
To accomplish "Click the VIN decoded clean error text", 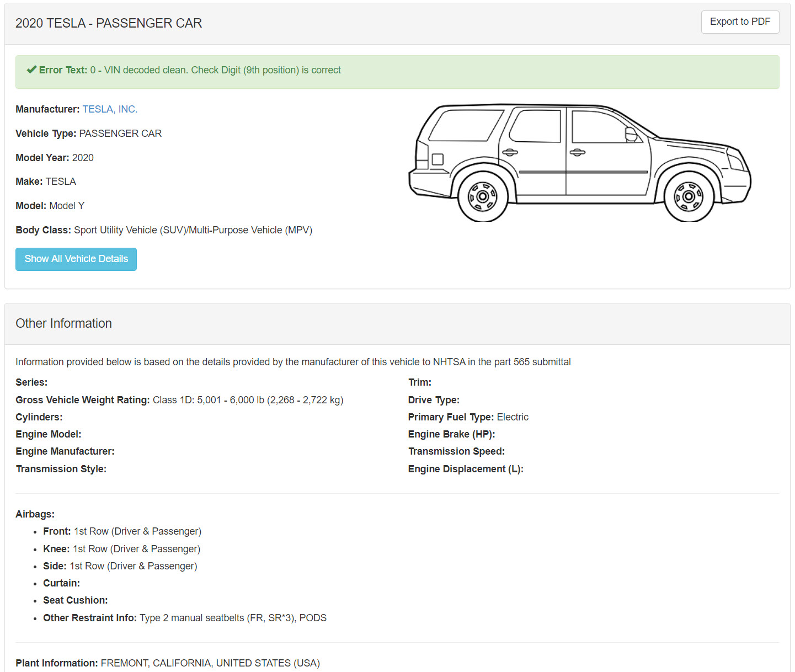I will coord(215,70).
